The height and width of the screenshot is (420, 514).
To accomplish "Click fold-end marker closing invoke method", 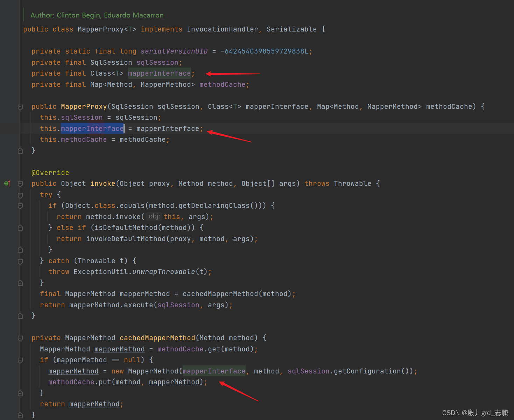I will (20, 316).
